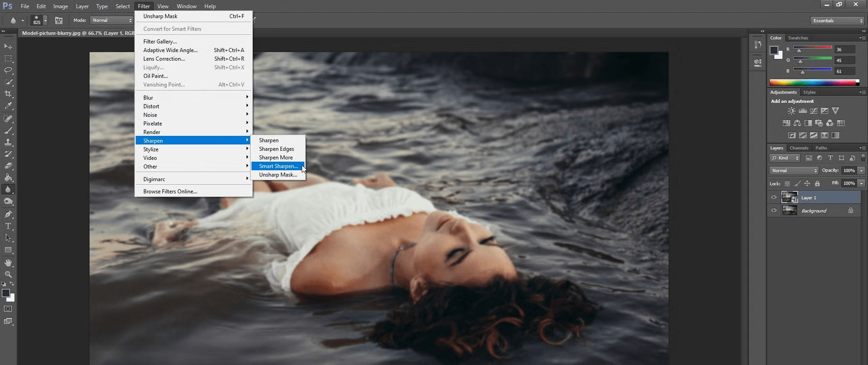
Task: Add a Vibrance adjustment
Action: point(835,111)
